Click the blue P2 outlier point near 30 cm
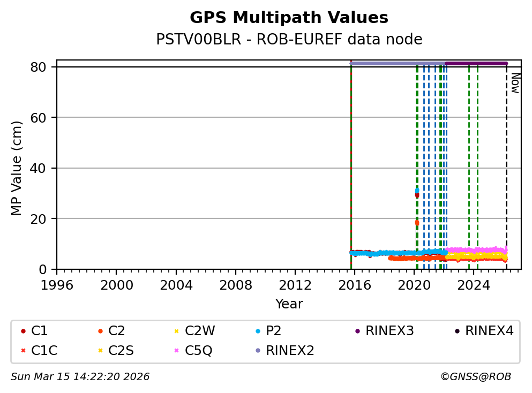 coord(417,191)
